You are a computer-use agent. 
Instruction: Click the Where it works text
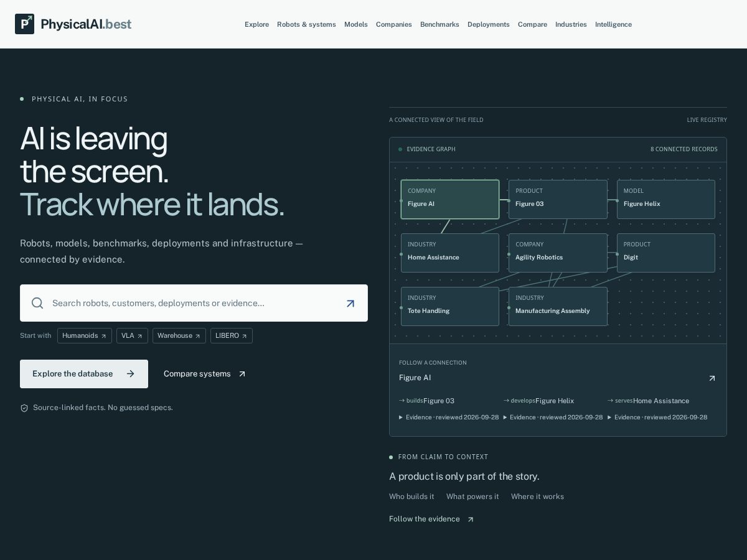(x=537, y=497)
